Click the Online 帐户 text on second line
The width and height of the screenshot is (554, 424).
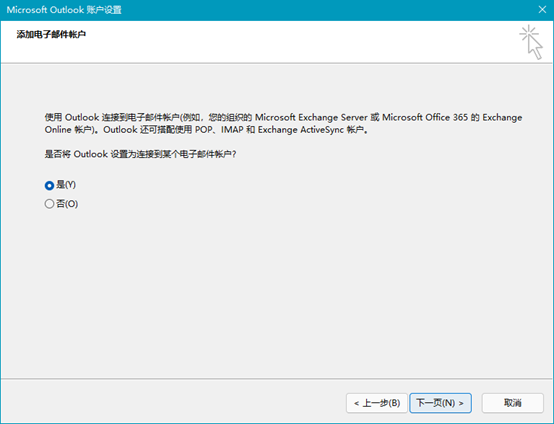coord(68,130)
